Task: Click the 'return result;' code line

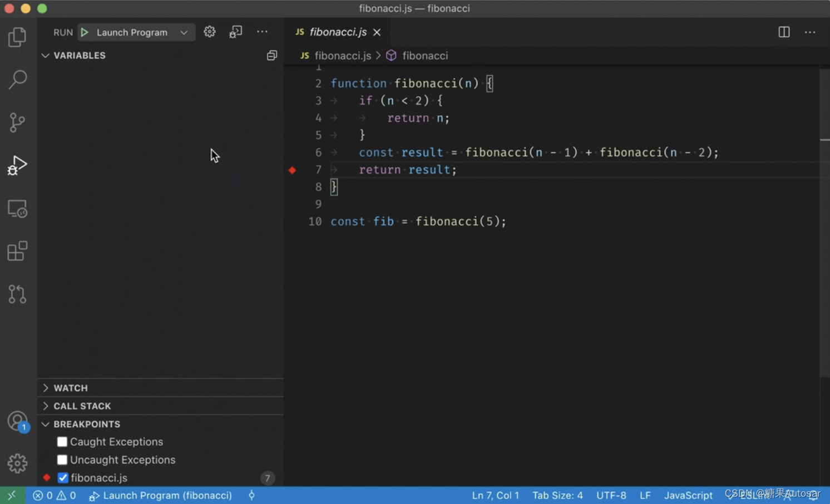Action: pos(408,170)
